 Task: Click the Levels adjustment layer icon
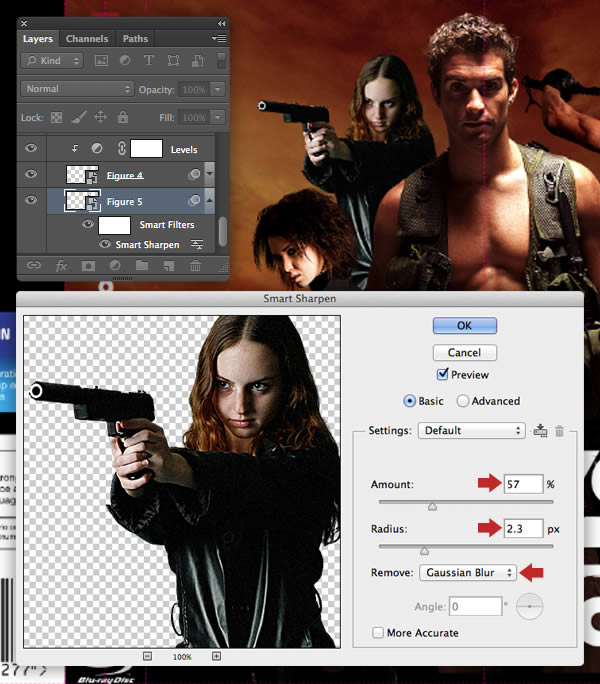97,149
